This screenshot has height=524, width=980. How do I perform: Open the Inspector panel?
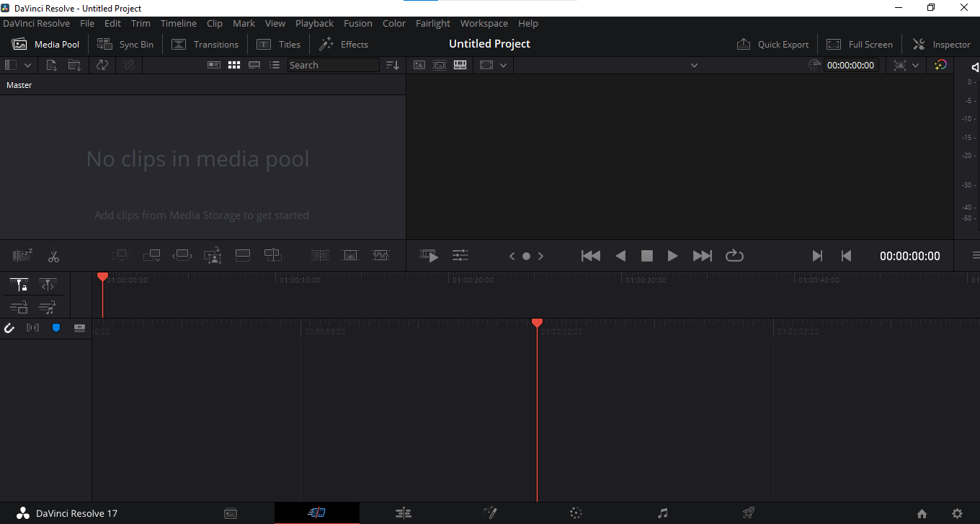pyautogui.click(x=942, y=44)
